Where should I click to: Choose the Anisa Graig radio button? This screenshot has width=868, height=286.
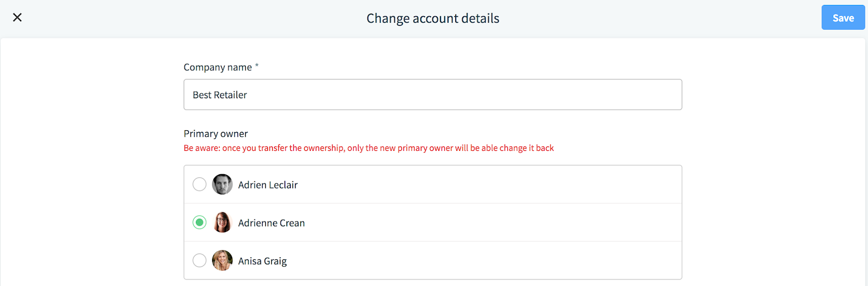(200, 260)
